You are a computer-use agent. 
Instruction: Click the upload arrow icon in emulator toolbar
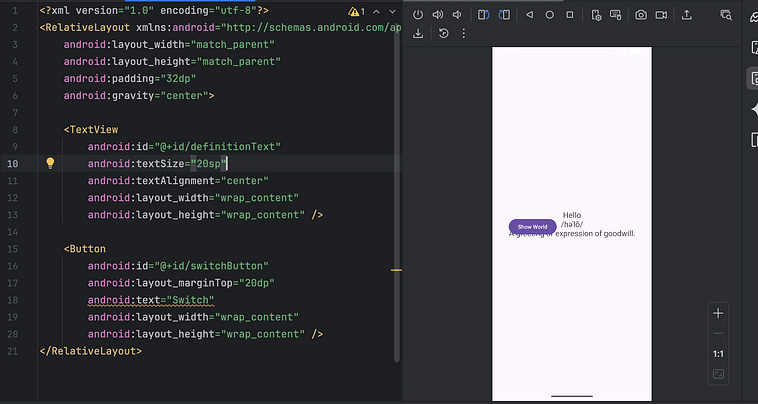click(x=686, y=15)
